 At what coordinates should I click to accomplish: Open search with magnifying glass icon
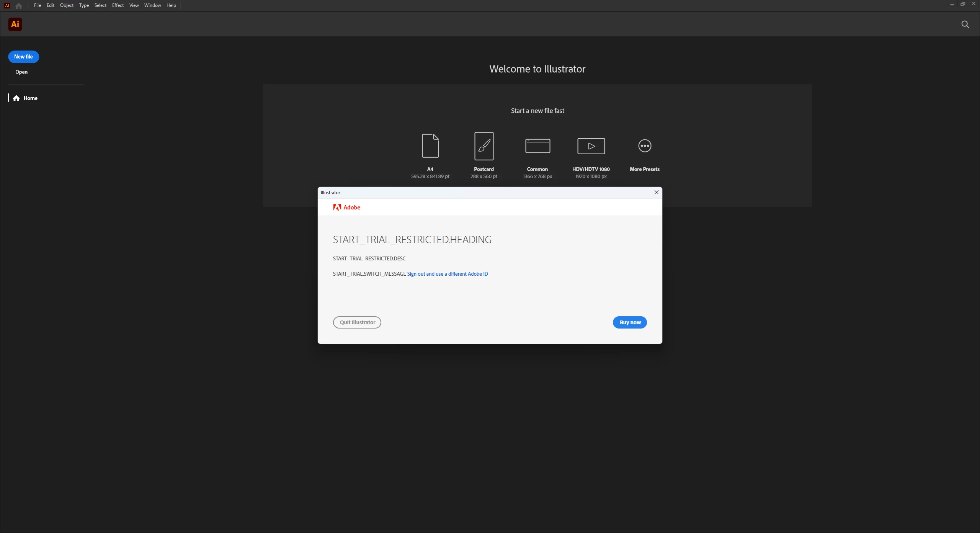(x=965, y=25)
